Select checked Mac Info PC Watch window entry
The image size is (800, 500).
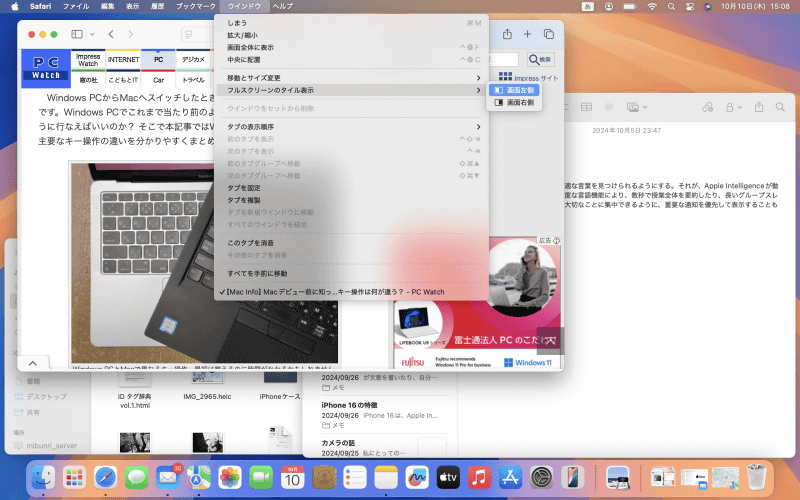point(351,292)
